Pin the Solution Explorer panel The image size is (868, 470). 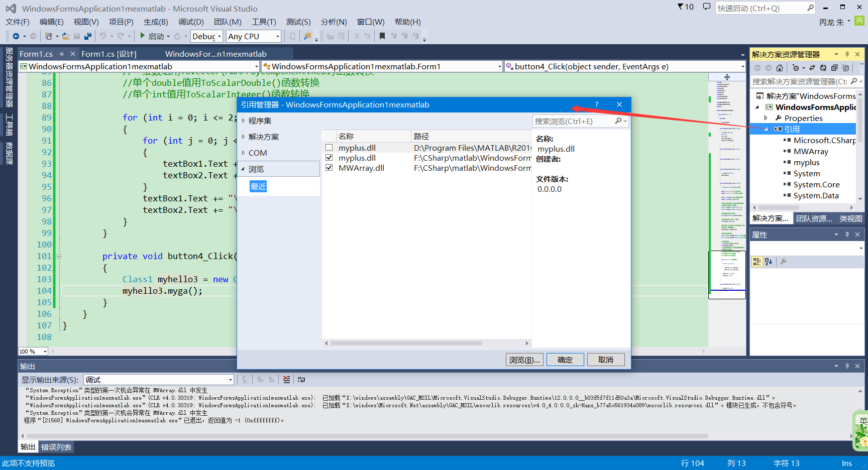click(x=847, y=54)
